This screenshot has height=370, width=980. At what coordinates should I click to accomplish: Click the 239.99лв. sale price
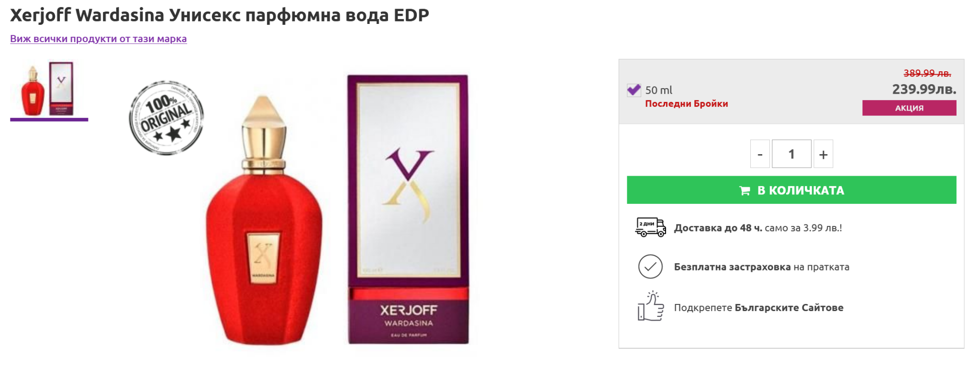tap(924, 89)
